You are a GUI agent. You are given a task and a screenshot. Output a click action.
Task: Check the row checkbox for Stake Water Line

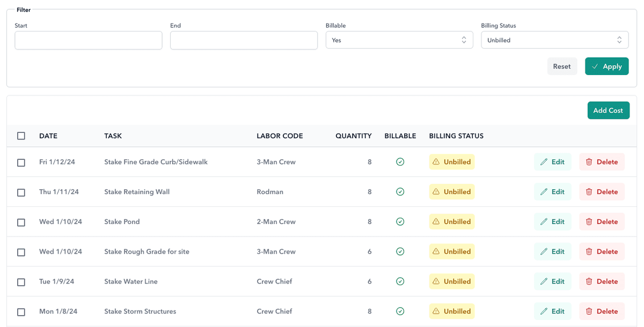click(x=21, y=281)
